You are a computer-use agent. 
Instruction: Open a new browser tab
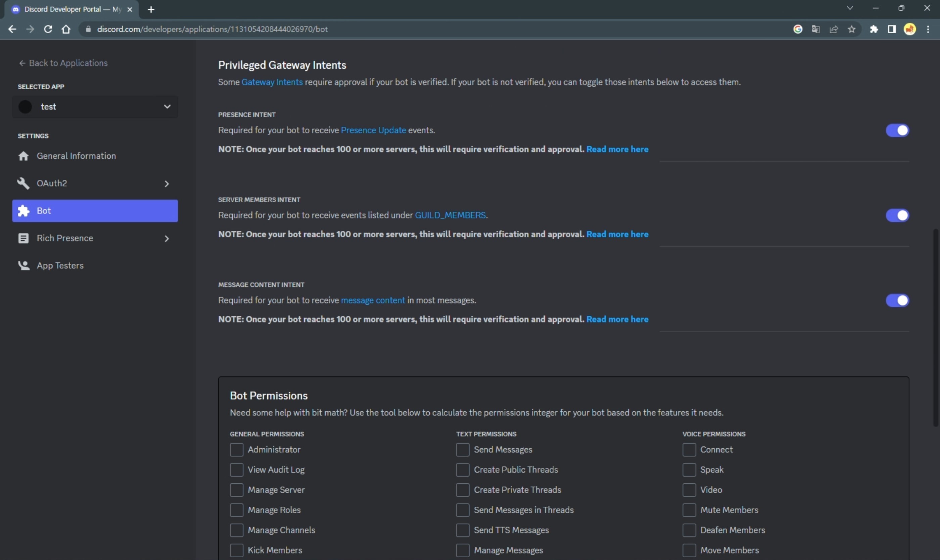pos(151,9)
